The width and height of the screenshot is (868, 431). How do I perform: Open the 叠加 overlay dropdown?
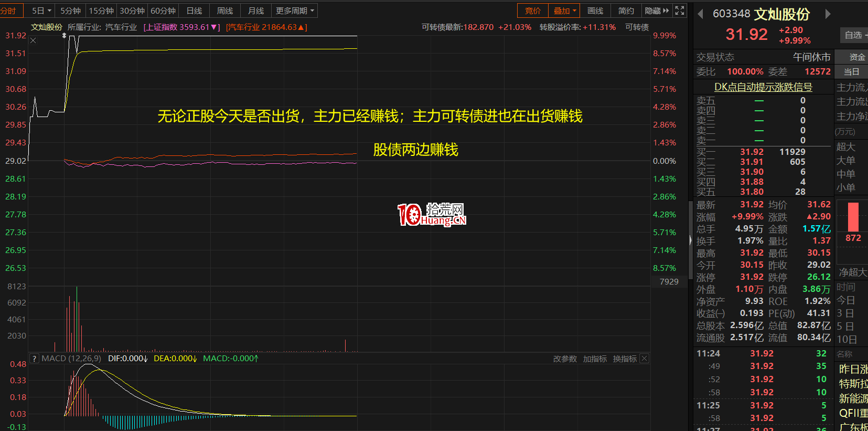564,10
